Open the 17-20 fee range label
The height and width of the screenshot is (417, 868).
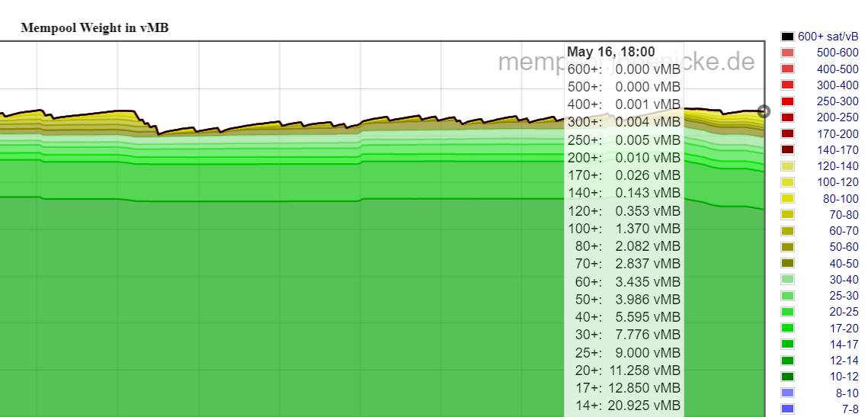tap(844, 328)
